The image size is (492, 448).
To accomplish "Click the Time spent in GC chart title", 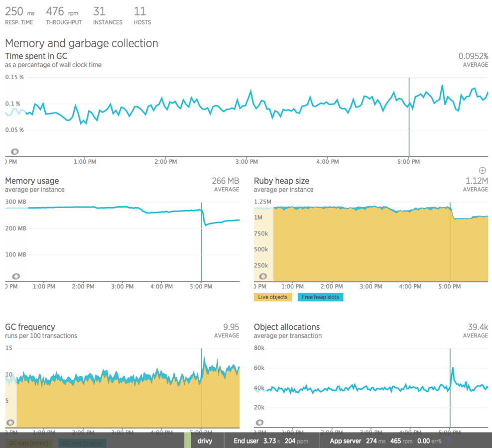I will (x=36, y=56).
